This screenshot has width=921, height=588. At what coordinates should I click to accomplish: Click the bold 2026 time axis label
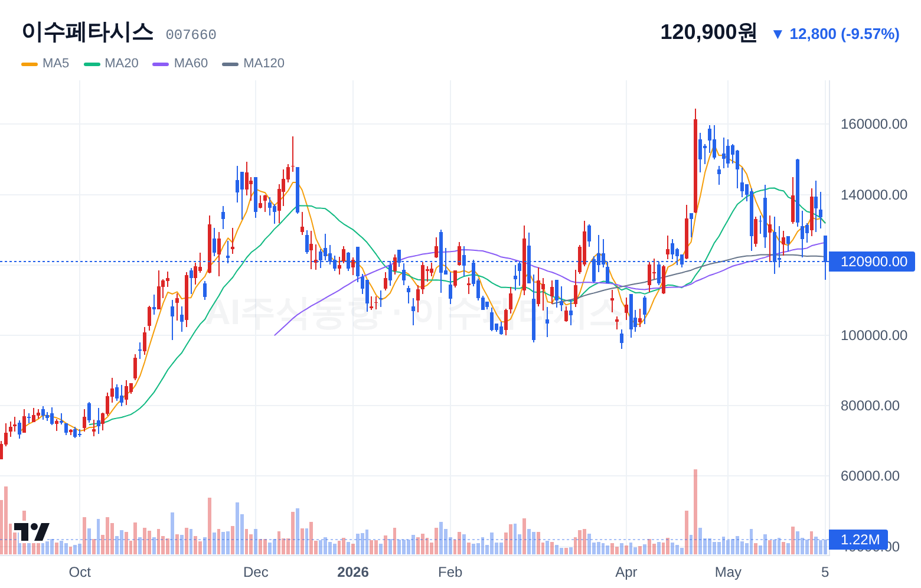point(353,572)
